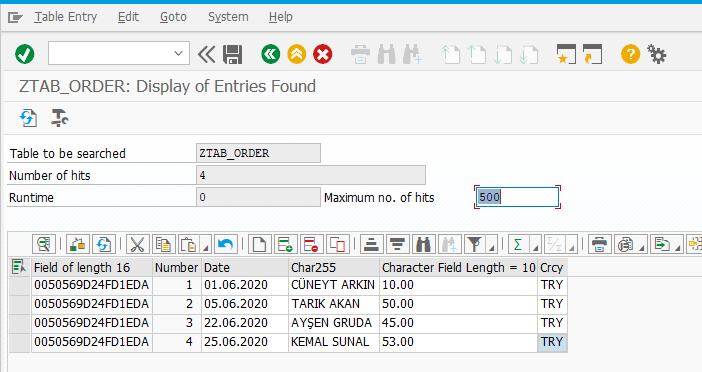
Task: Click the Check Entries icon in the grid toolbar
Action: pyautogui.click(x=77, y=244)
